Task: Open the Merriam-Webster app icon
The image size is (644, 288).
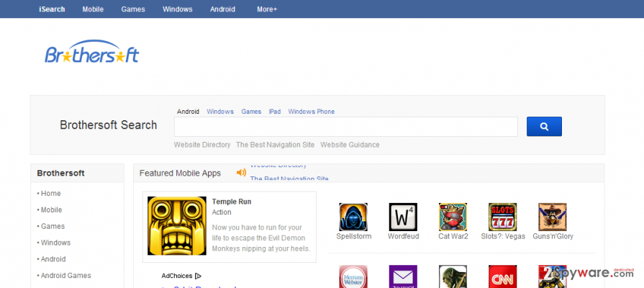Action: (x=353, y=276)
